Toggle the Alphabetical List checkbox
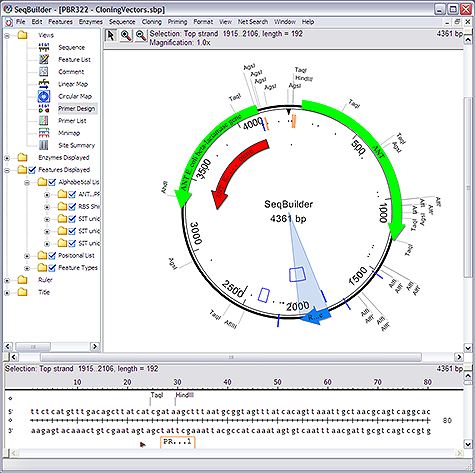The image size is (475, 473). [x=52, y=182]
